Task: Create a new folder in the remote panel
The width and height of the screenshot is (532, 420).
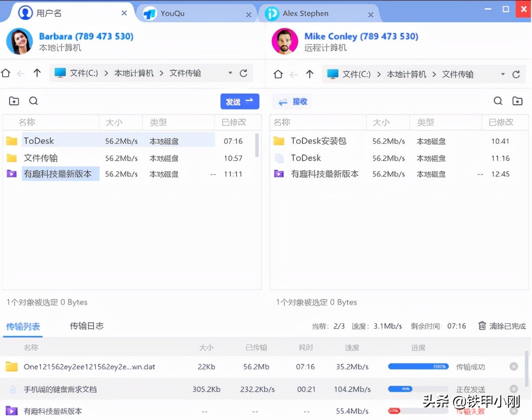Action: (518, 101)
